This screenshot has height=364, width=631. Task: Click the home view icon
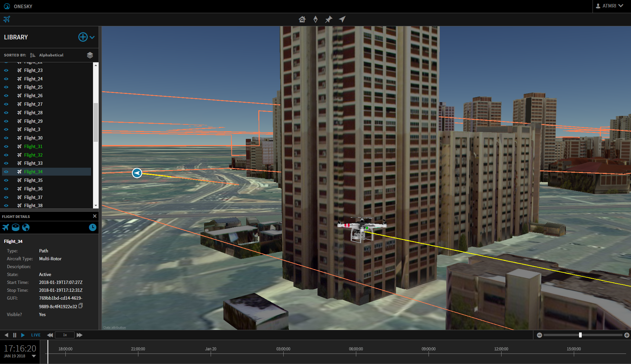[x=302, y=19]
